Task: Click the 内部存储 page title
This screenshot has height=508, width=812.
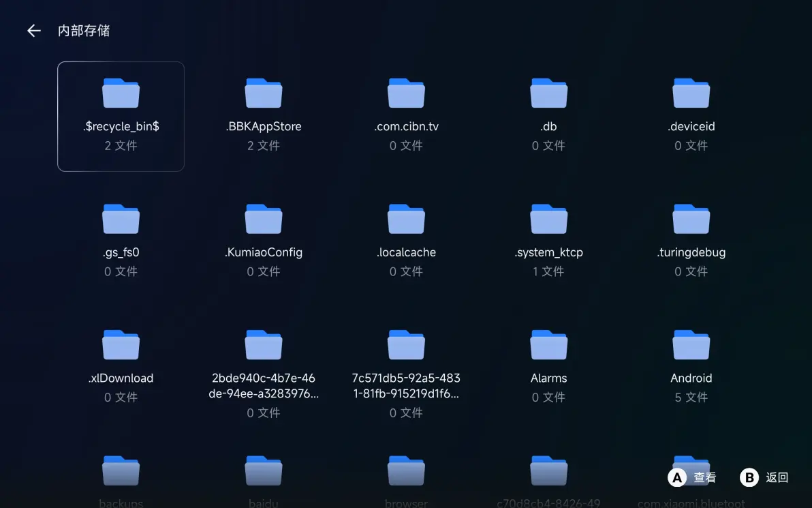Action: click(84, 31)
